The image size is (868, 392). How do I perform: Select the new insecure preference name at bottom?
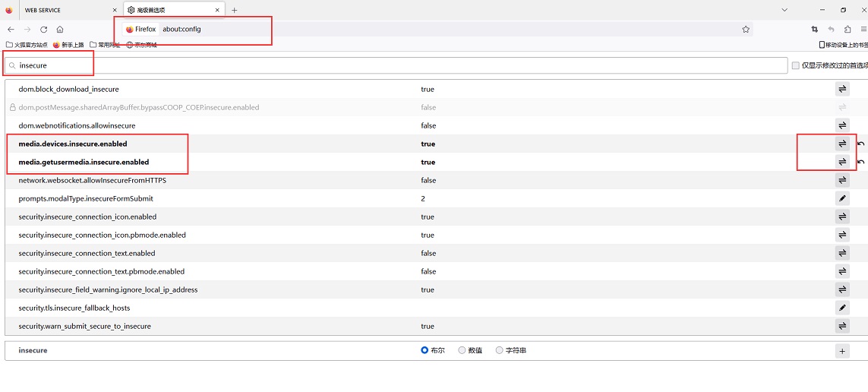[x=33, y=350]
